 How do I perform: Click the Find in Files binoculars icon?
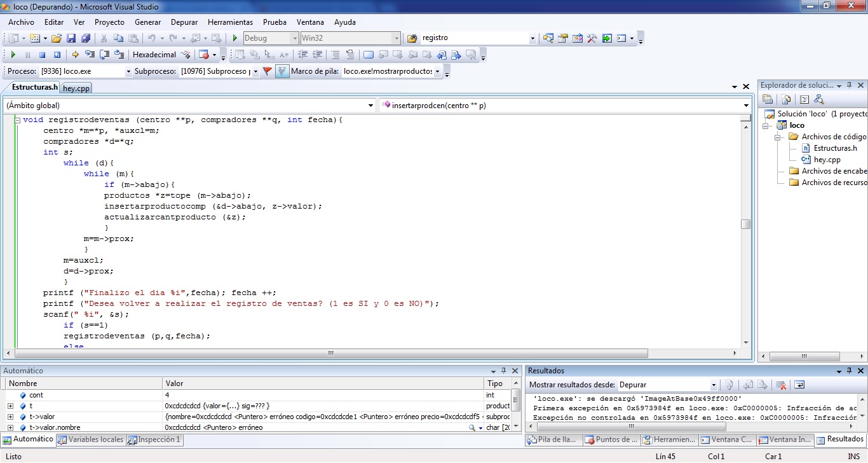(x=412, y=38)
